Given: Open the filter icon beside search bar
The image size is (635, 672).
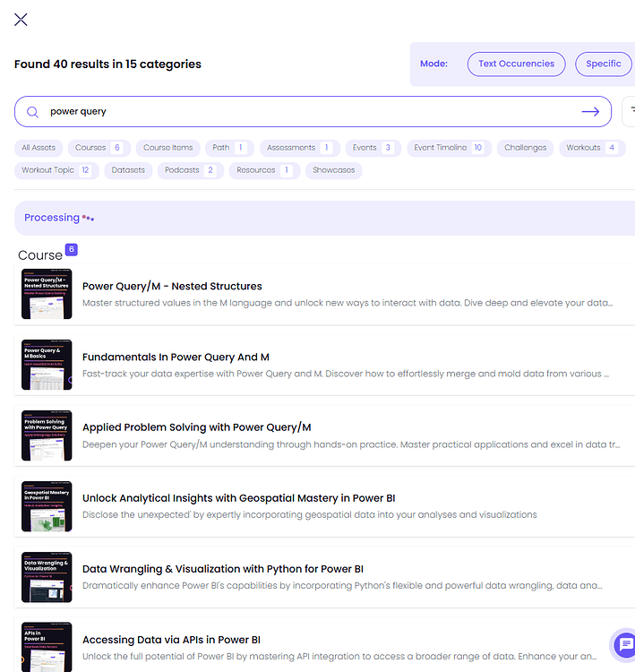Looking at the screenshot, I should tap(630, 112).
